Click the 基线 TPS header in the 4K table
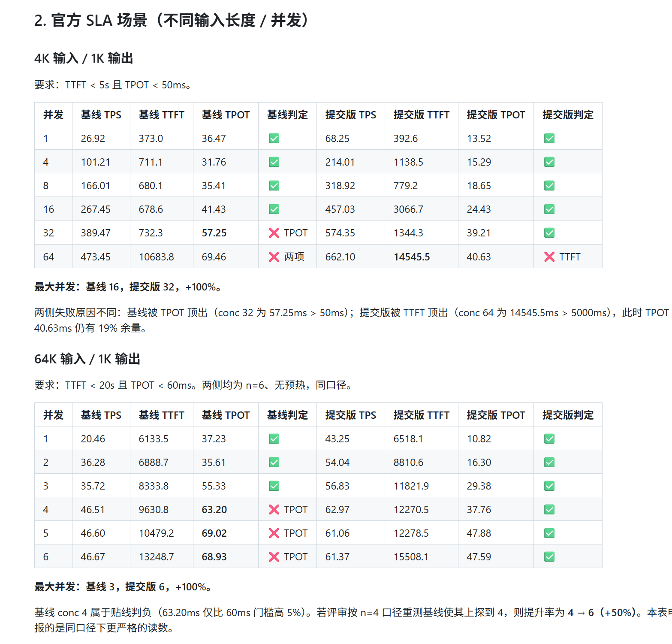The height and width of the screenshot is (644, 672). click(x=101, y=115)
